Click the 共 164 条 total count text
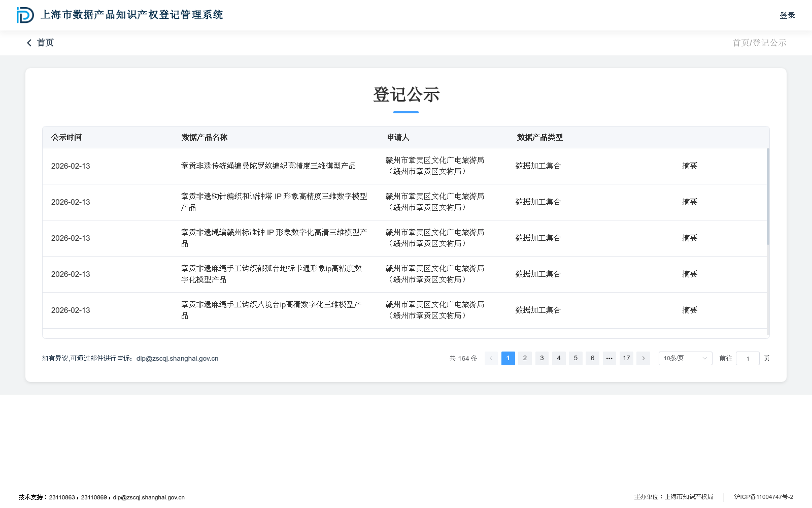The height and width of the screenshot is (508, 812). 463,359
